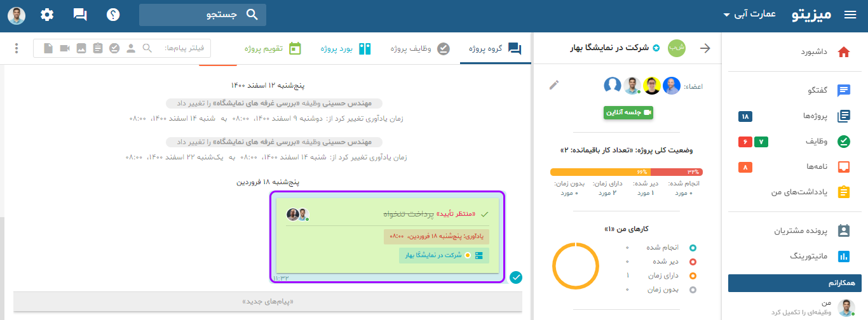Click the شرکت در نمایشگا بهار project tag

point(444,255)
